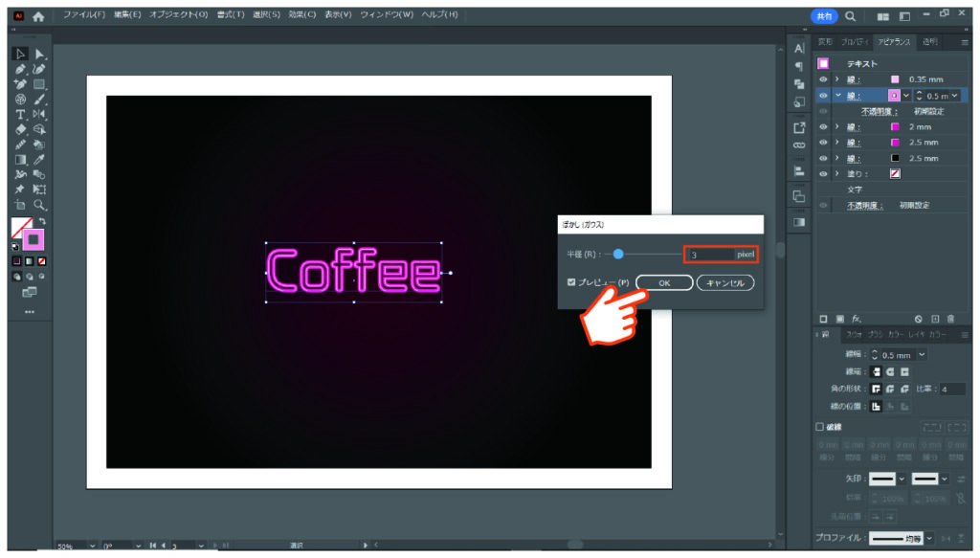Click the 比率 miter limit field
This screenshot has height=558, width=980.
point(952,389)
